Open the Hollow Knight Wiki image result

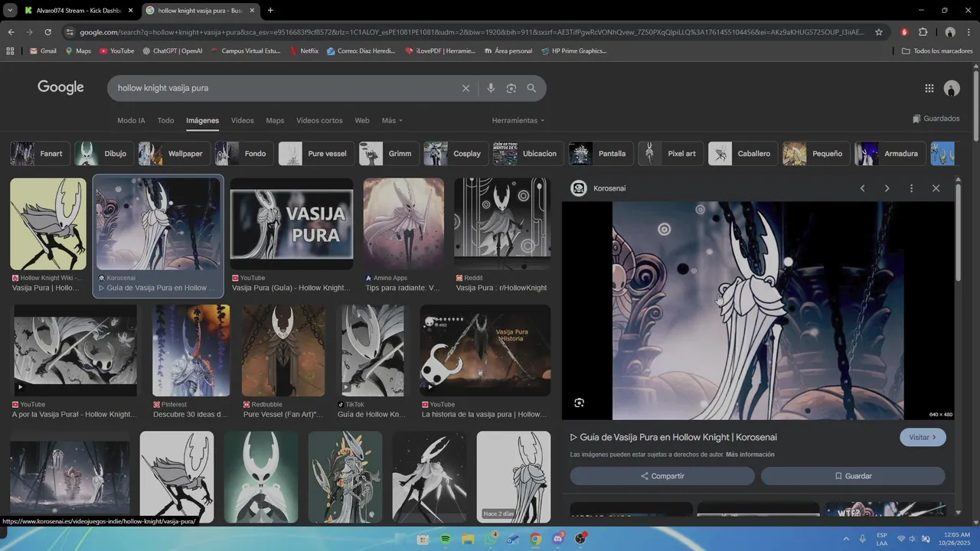[48, 224]
